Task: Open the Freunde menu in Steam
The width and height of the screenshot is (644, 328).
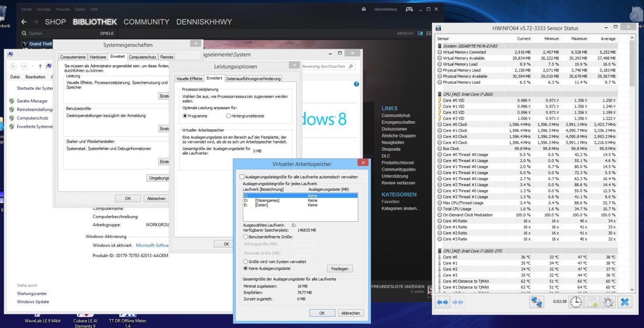Action: (x=63, y=9)
